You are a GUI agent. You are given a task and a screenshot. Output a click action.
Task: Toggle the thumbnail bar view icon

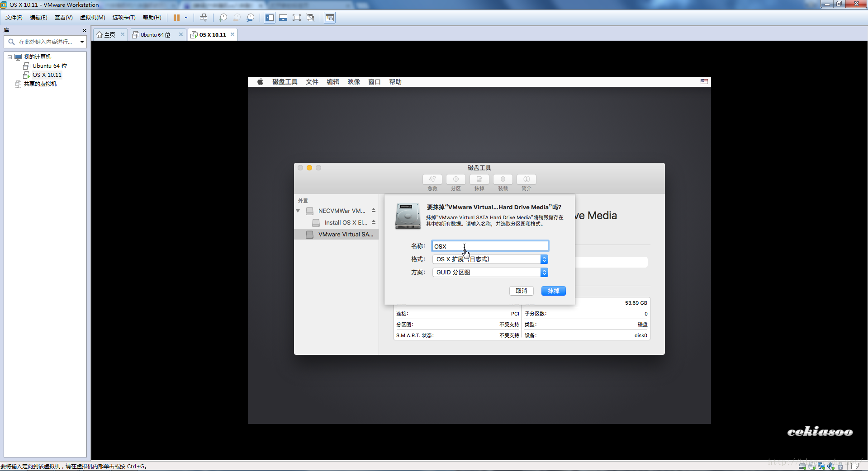(283, 18)
